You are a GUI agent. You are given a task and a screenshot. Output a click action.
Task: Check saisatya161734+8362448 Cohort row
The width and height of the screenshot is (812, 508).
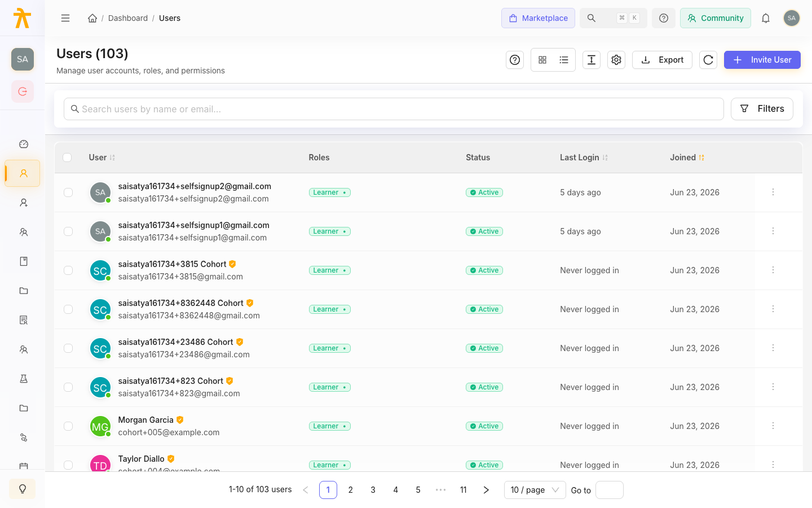(x=68, y=309)
